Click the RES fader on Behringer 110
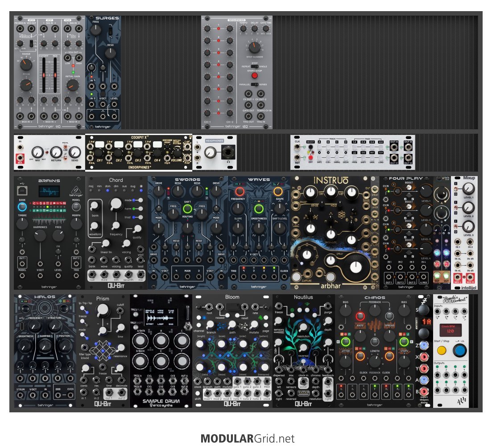 pos(55,75)
